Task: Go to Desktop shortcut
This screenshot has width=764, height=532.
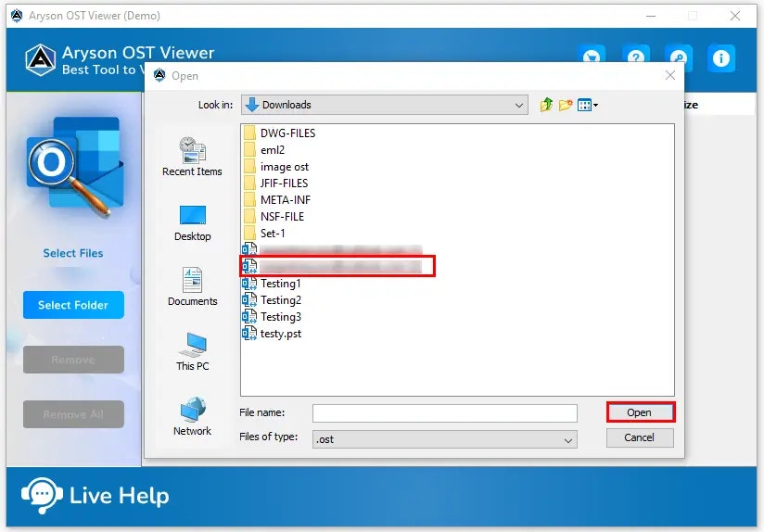Action: pos(193,223)
